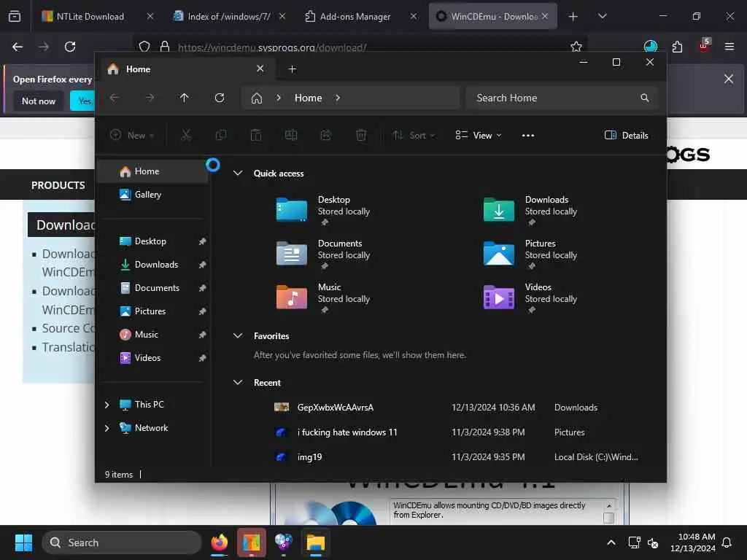
Task: Refresh the Explorer Home view
Action: (220, 98)
